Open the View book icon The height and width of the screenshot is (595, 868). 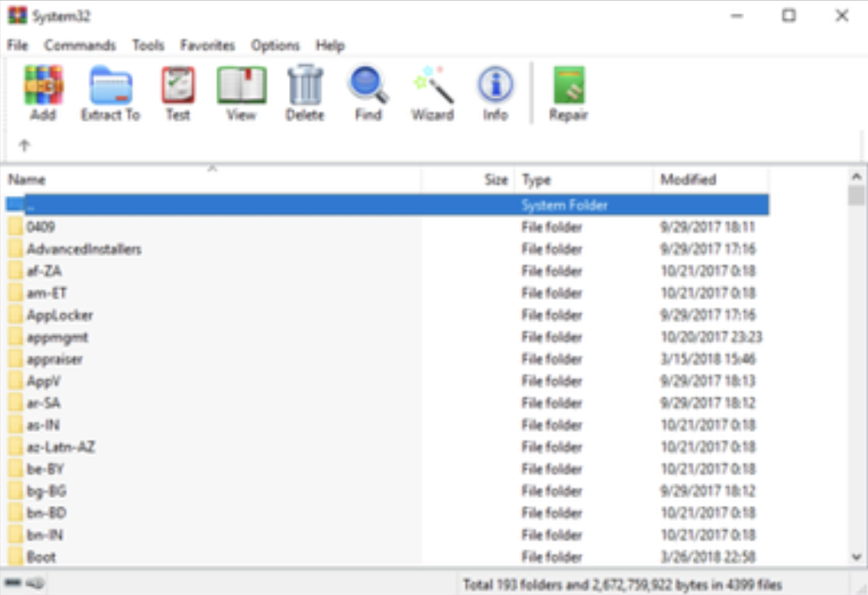pyautogui.click(x=241, y=85)
